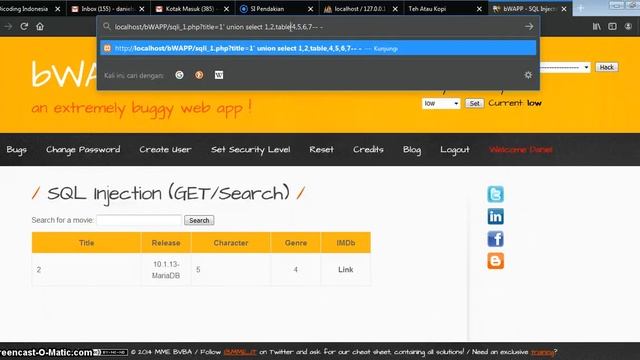Click the 10.1.13-MariaDB release cell
640x360 pixels.
click(x=166, y=270)
